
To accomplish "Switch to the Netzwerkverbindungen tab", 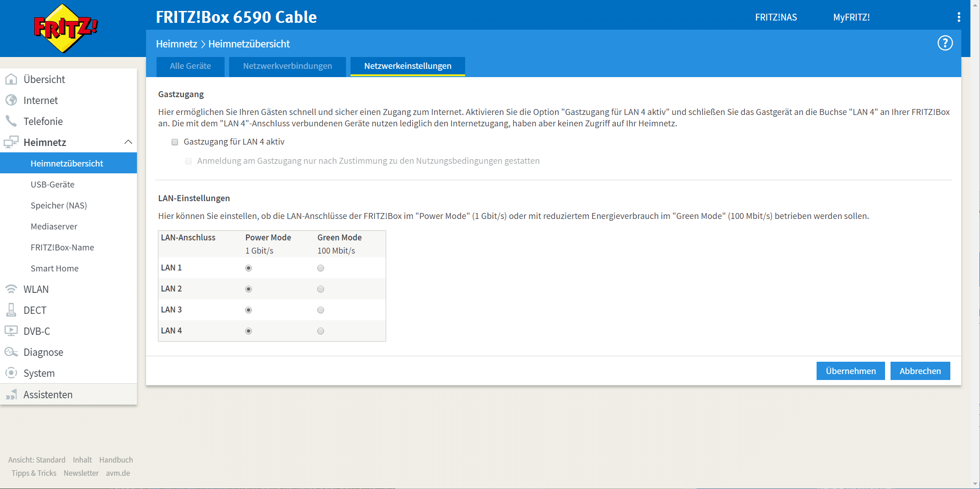I will point(288,66).
